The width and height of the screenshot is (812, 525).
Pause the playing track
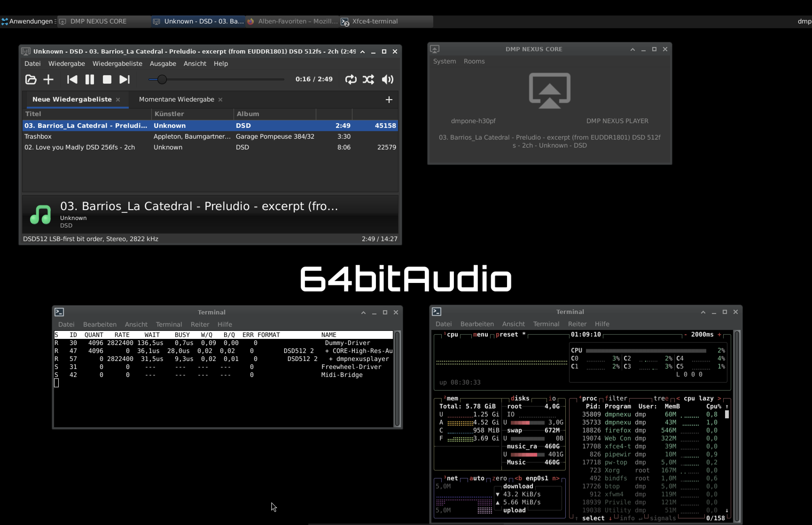[90, 79]
